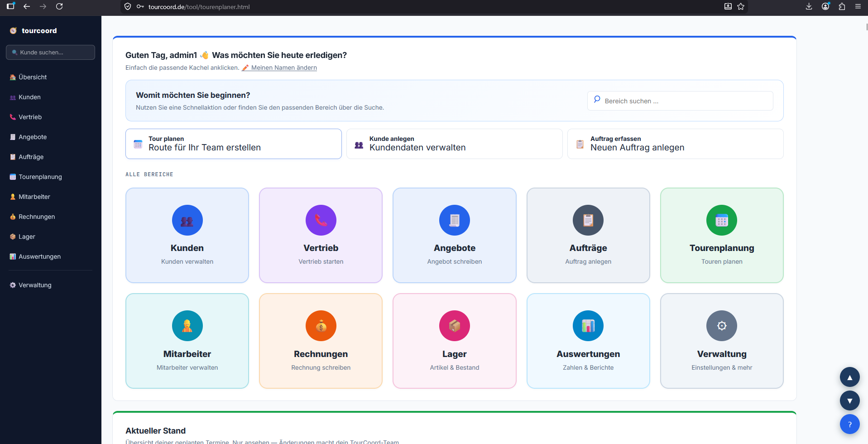This screenshot has width=868, height=444.
Task: Click the green Tourenplanung calendar icon
Action: (722, 220)
